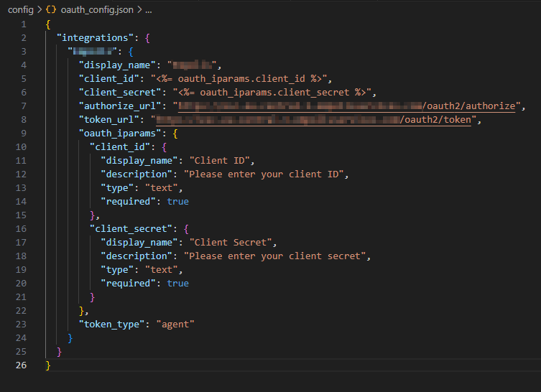
Task: Click line number 1 in the gutter
Action: pyautogui.click(x=24, y=24)
